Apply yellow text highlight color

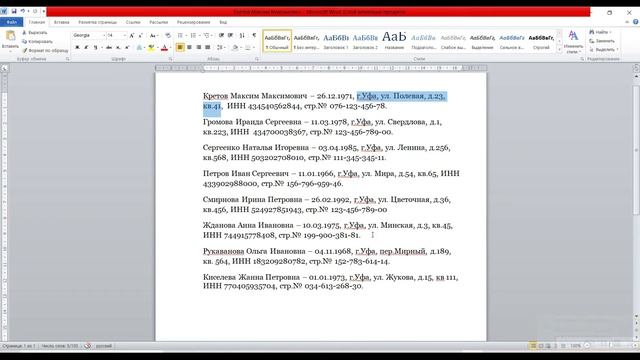(151, 48)
